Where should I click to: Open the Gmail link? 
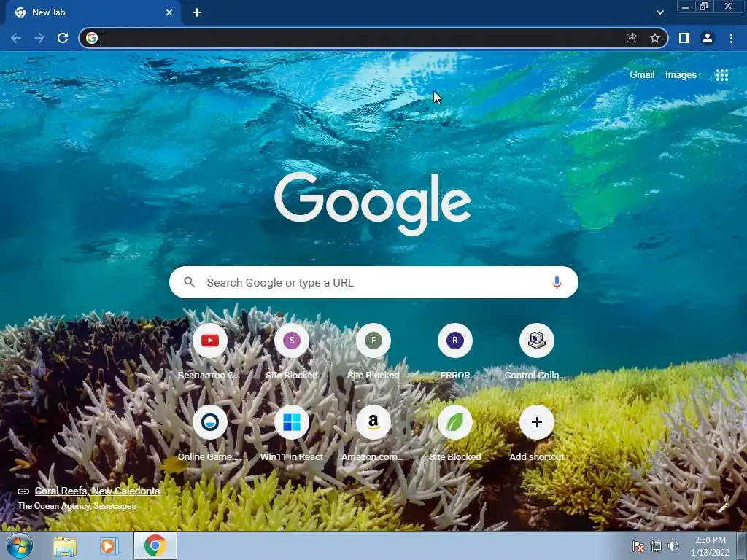coord(642,75)
